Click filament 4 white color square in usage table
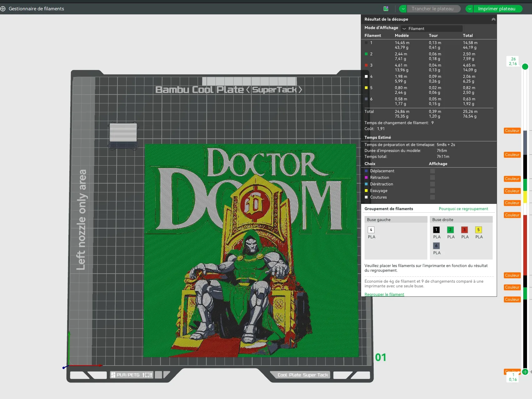Screen dimensions: 532x399 pos(366,77)
